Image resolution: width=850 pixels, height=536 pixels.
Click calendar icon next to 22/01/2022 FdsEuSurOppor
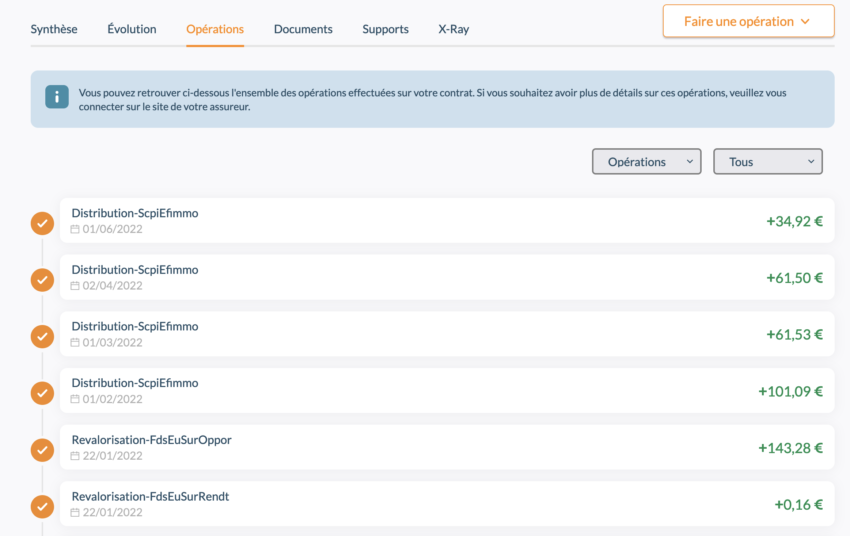[x=75, y=456]
